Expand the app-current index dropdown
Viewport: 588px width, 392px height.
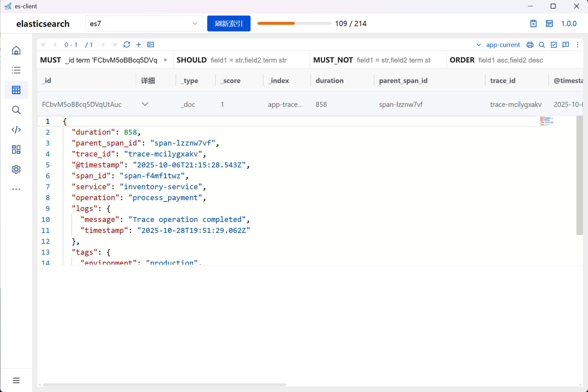[x=499, y=45]
